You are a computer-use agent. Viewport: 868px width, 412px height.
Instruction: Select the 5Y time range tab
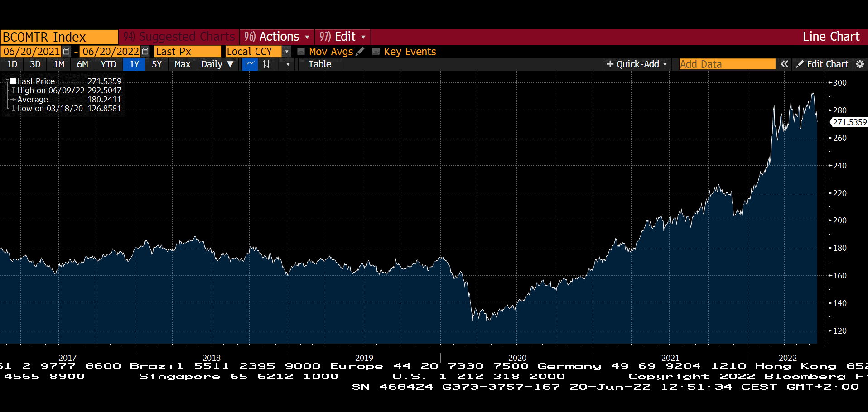(x=157, y=64)
